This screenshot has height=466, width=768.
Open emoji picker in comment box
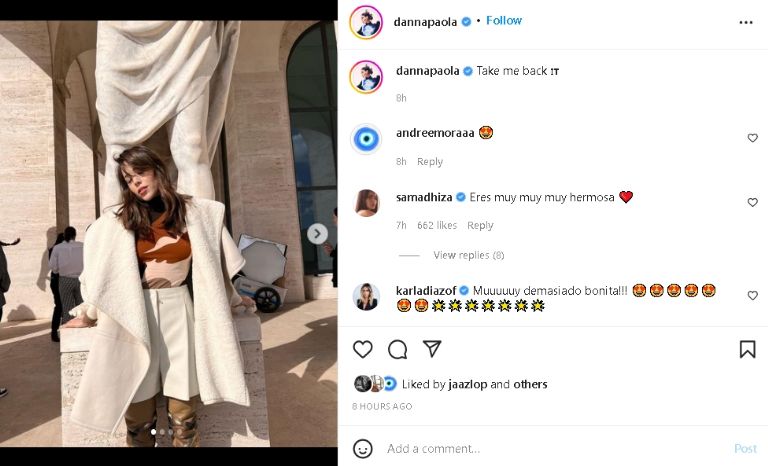click(363, 449)
